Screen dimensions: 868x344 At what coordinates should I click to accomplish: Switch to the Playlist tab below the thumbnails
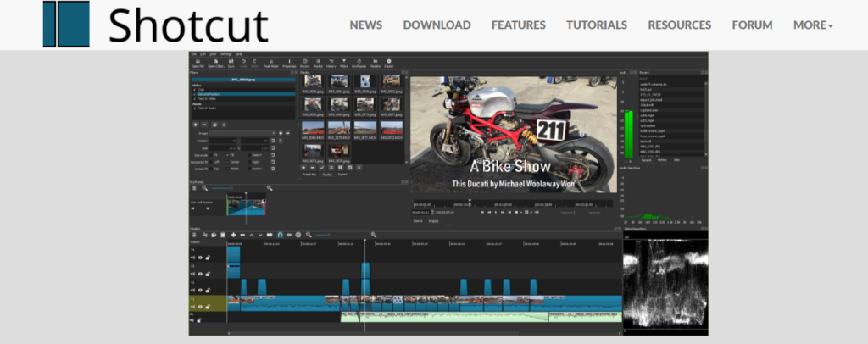pyautogui.click(x=327, y=175)
